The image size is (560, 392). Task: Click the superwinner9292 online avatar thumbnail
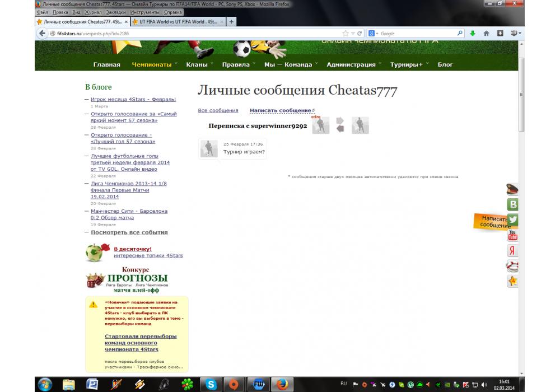(x=320, y=126)
